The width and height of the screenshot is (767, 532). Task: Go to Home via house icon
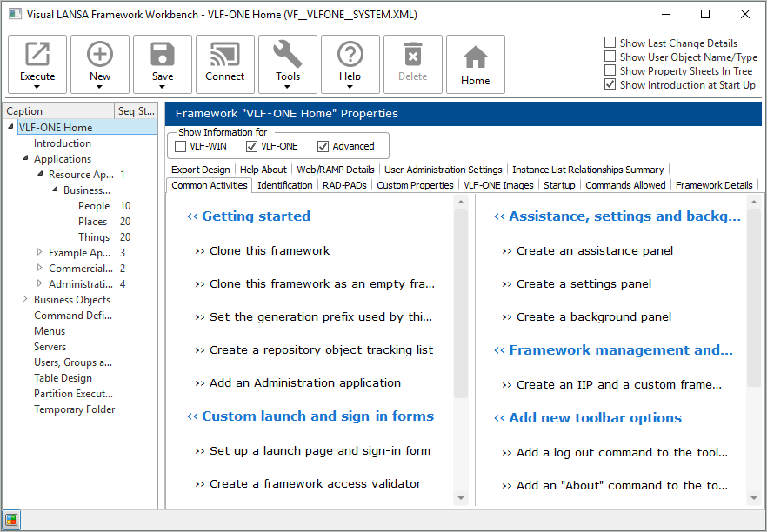[x=476, y=57]
